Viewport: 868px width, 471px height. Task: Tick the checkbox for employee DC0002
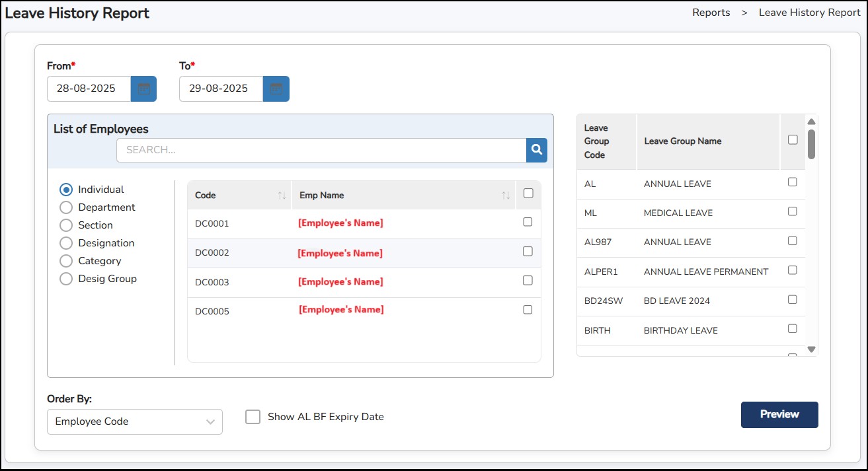coord(528,251)
